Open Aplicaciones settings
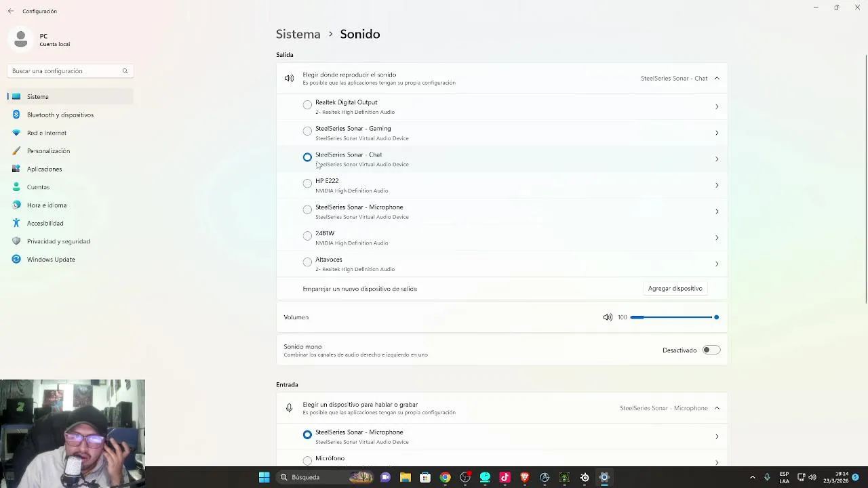The height and width of the screenshot is (488, 868). coord(71,169)
